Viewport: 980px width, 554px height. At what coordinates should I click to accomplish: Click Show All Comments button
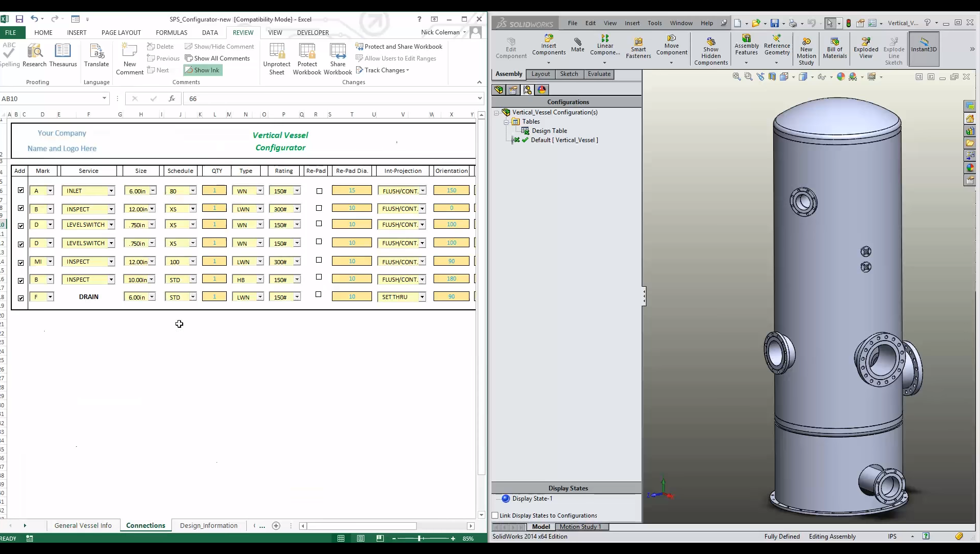click(217, 58)
